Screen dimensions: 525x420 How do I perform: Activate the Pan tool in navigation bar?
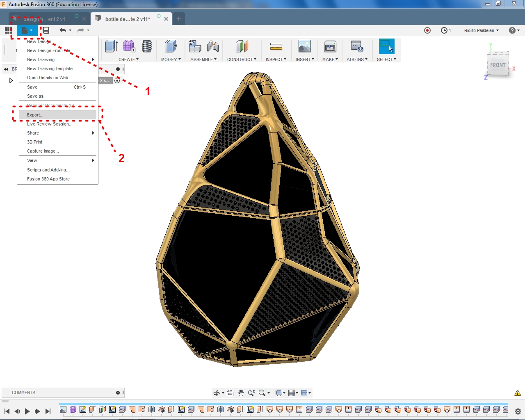tap(241, 393)
